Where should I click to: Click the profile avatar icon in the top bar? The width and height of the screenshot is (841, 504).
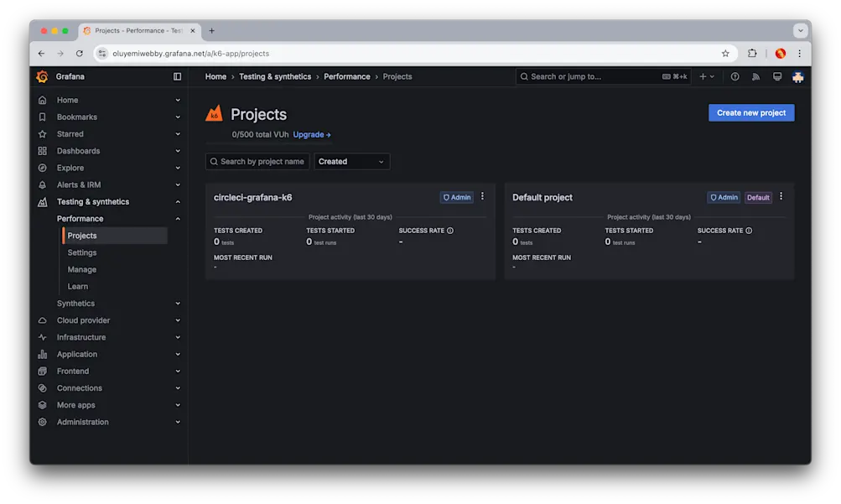pos(797,76)
